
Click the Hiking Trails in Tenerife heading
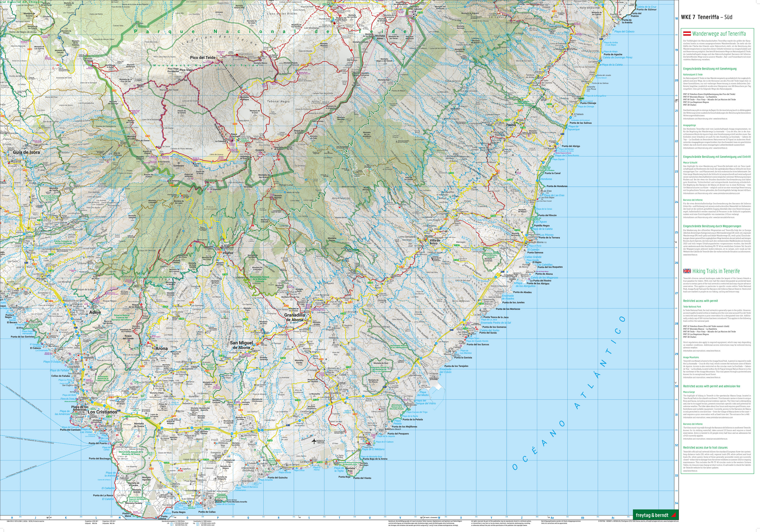(x=716, y=271)
